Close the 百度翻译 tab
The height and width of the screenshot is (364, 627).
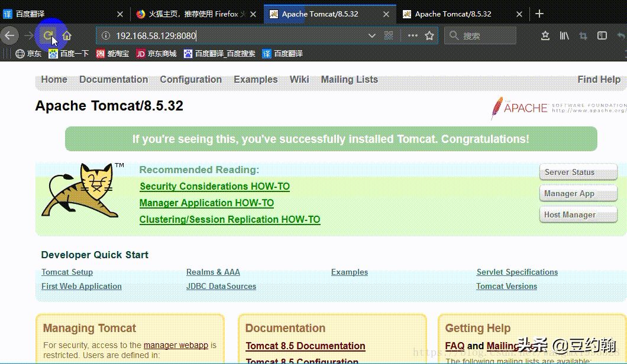click(120, 14)
